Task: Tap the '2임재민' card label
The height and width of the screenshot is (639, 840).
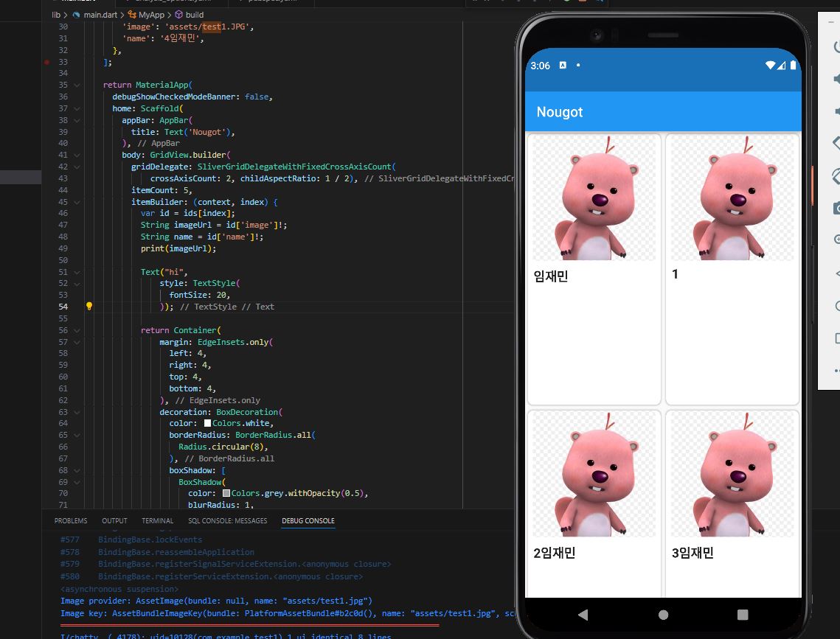Action: tap(555, 553)
